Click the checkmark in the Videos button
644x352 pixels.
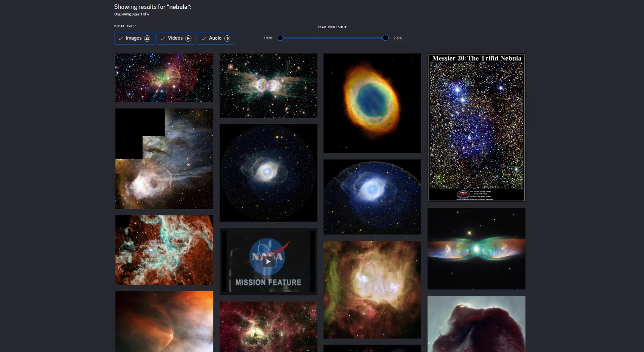coord(163,38)
